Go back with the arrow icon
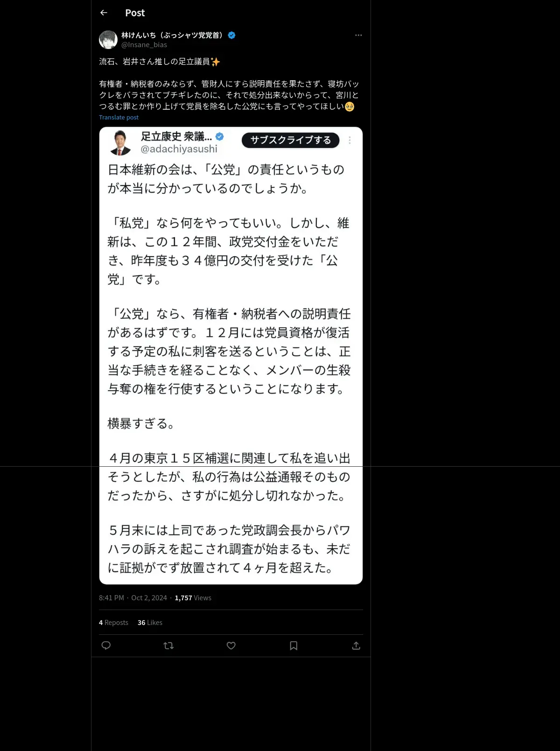Viewport: 560px width, 751px height. pos(104,13)
